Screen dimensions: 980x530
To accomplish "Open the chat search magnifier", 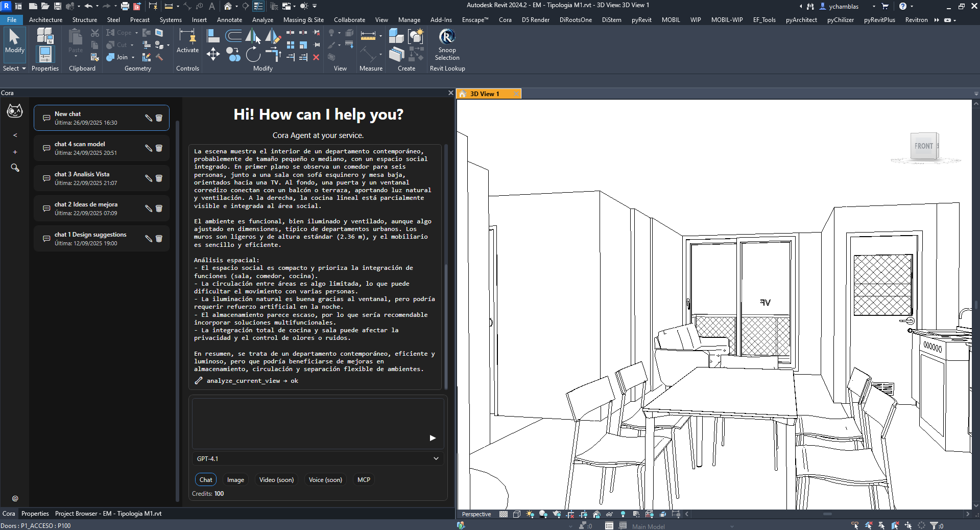I will (15, 168).
